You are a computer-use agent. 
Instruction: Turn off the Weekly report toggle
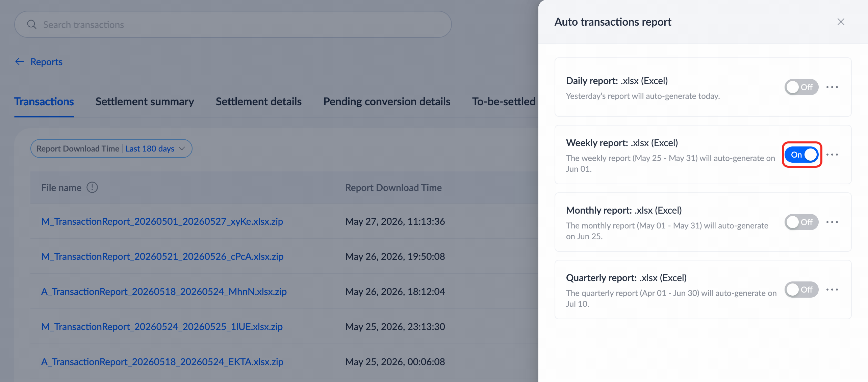click(801, 155)
